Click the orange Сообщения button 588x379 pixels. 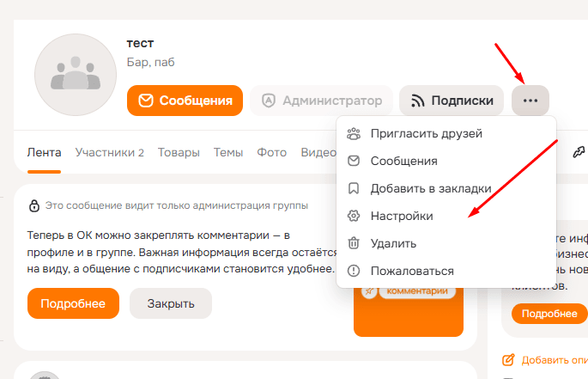(x=185, y=101)
